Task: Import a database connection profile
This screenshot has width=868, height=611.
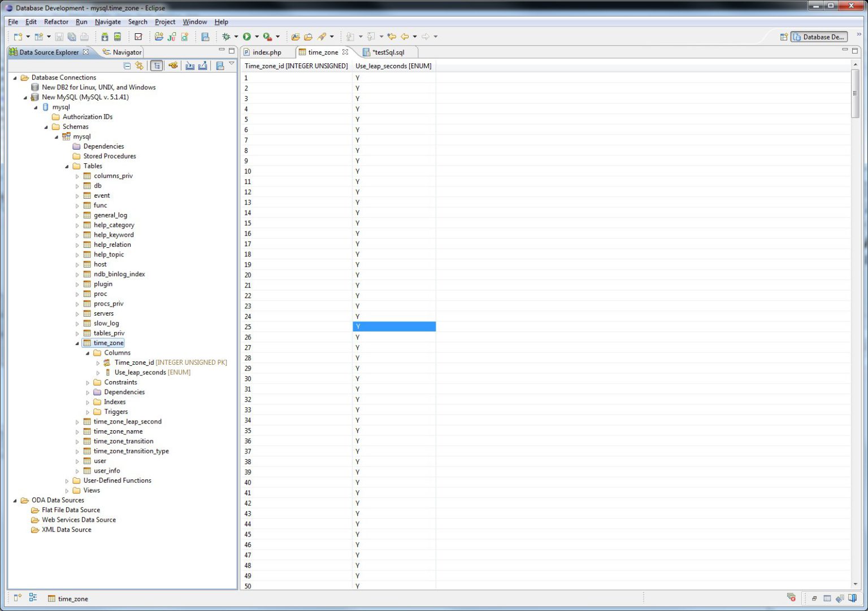Action: (x=190, y=66)
